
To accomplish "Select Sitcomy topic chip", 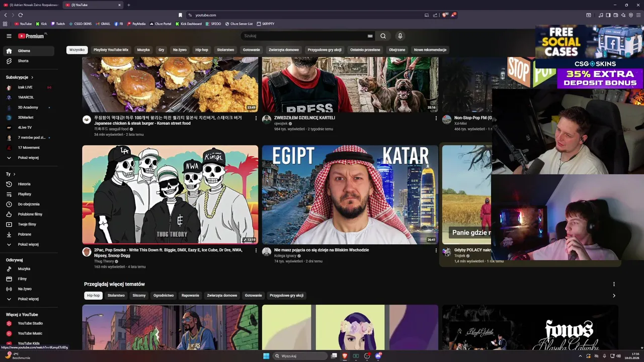I will [x=139, y=296].
